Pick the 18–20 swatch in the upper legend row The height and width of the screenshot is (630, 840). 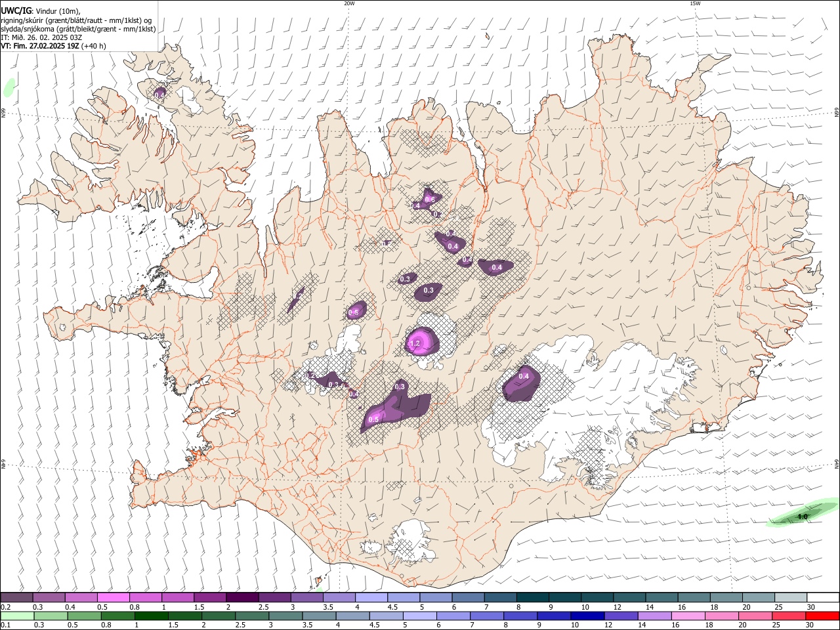726,597
